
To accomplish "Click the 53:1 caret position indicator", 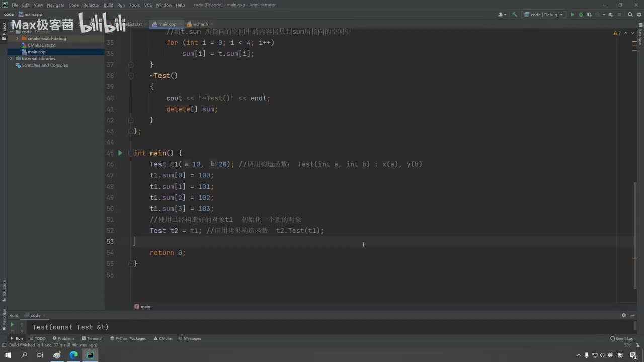I will 628,345.
